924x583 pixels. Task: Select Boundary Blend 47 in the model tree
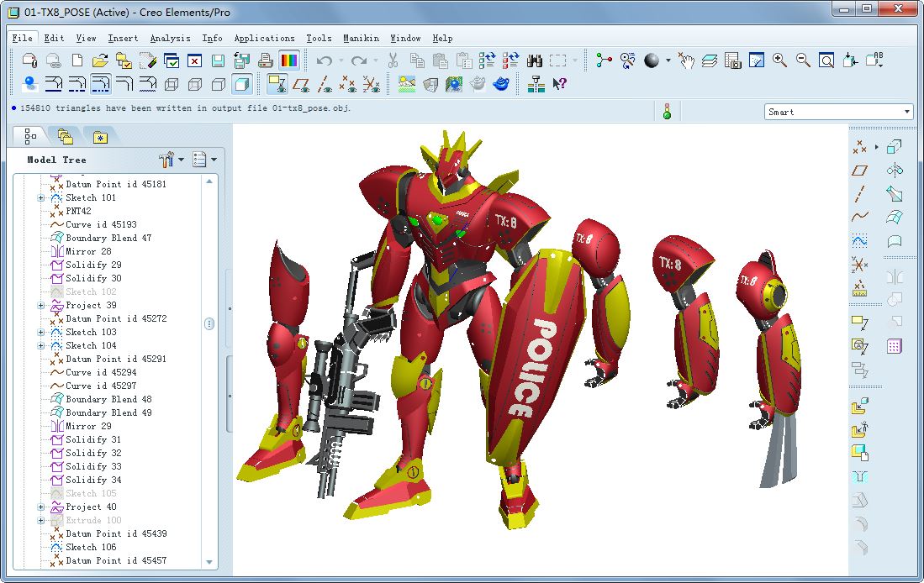[108, 238]
